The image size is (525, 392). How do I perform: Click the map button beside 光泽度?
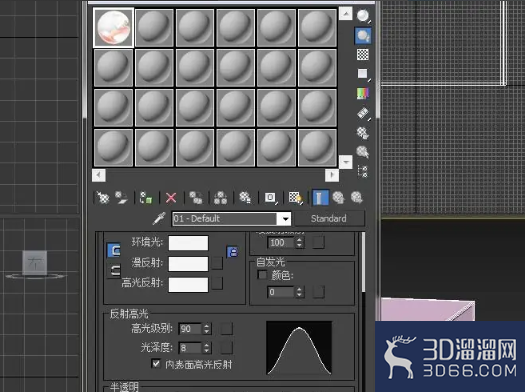pyautogui.click(x=226, y=348)
